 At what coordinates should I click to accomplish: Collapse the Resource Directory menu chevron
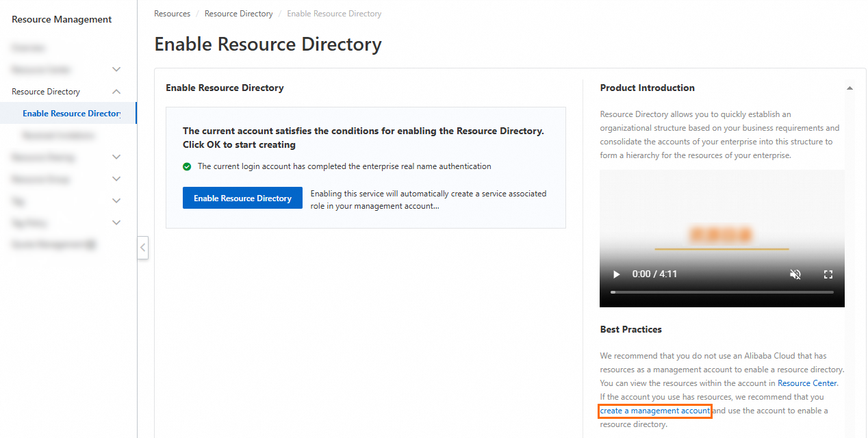pyautogui.click(x=116, y=92)
